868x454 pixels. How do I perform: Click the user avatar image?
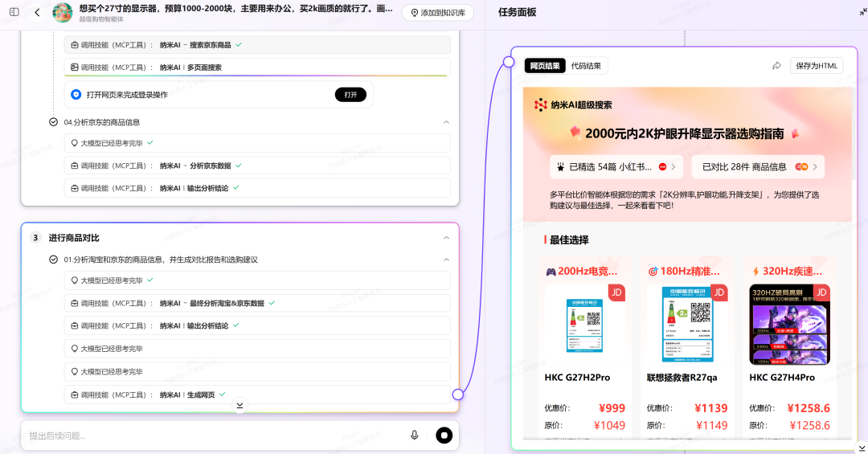pyautogui.click(x=63, y=12)
